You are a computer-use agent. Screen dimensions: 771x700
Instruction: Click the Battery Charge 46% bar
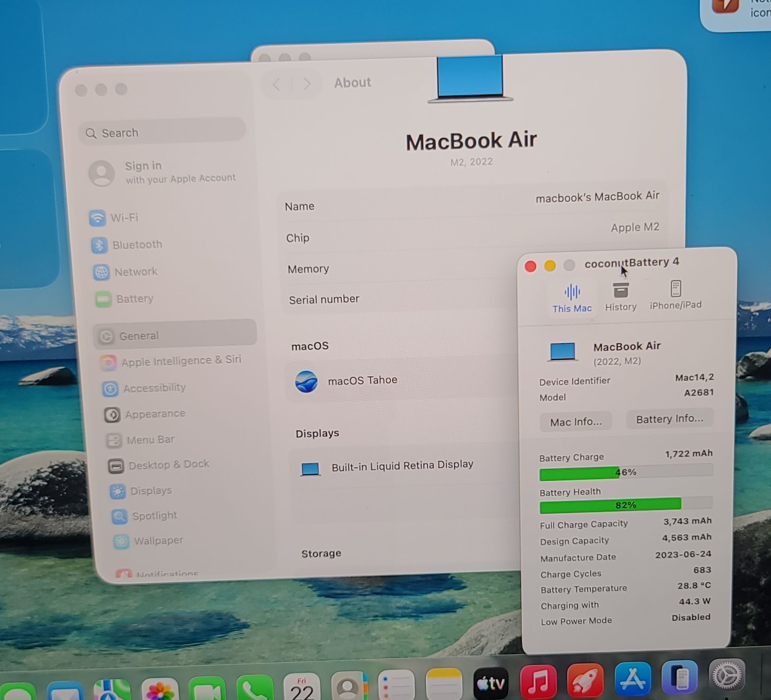coord(626,472)
